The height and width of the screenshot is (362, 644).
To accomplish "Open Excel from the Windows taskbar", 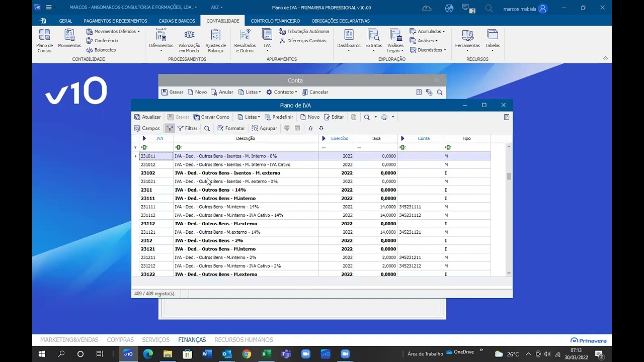I will point(266,354).
